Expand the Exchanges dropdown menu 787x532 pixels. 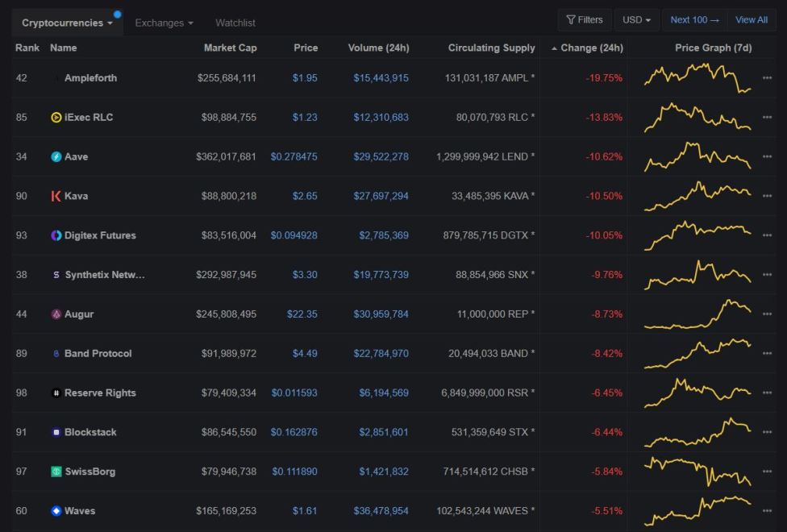[164, 23]
